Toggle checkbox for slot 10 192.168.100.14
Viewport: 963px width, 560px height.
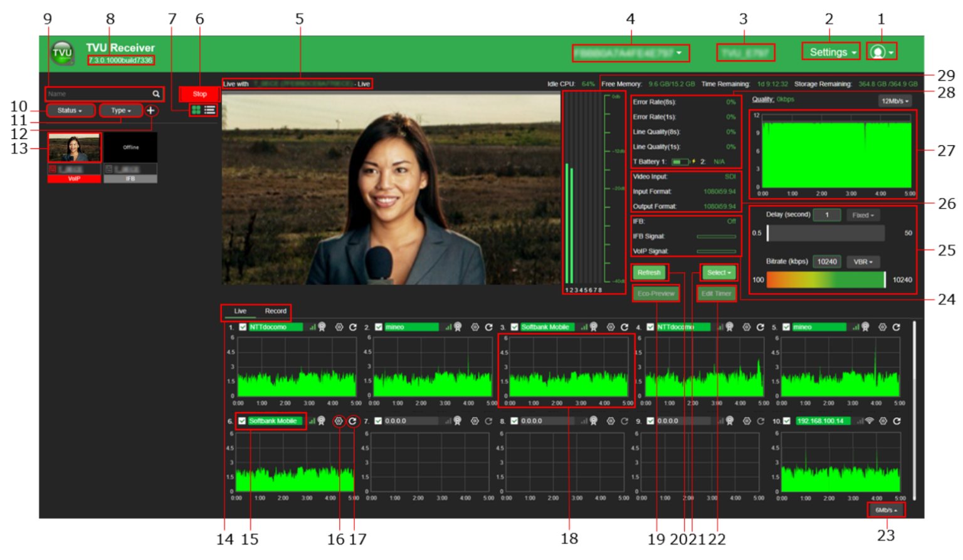pos(787,421)
